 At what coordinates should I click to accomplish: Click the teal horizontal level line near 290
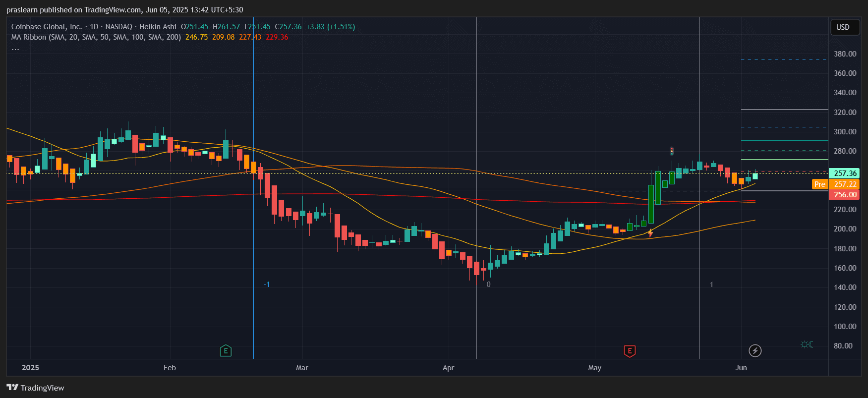click(785, 141)
